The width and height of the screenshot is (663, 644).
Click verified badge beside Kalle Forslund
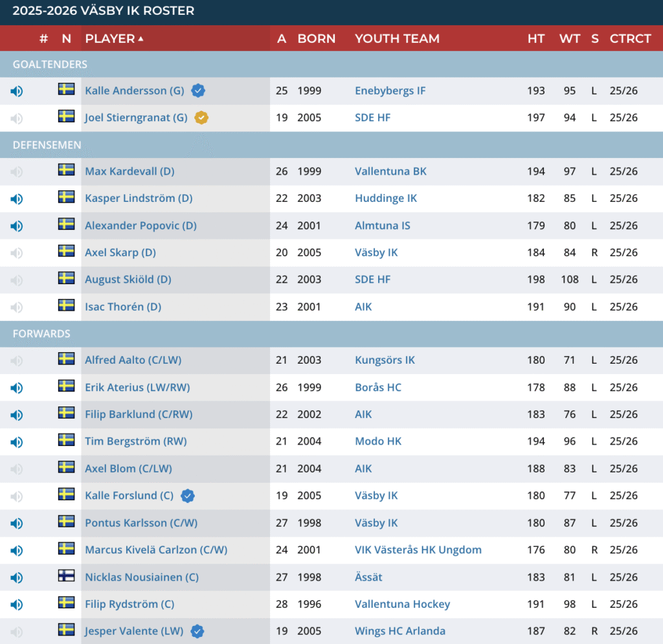click(188, 496)
